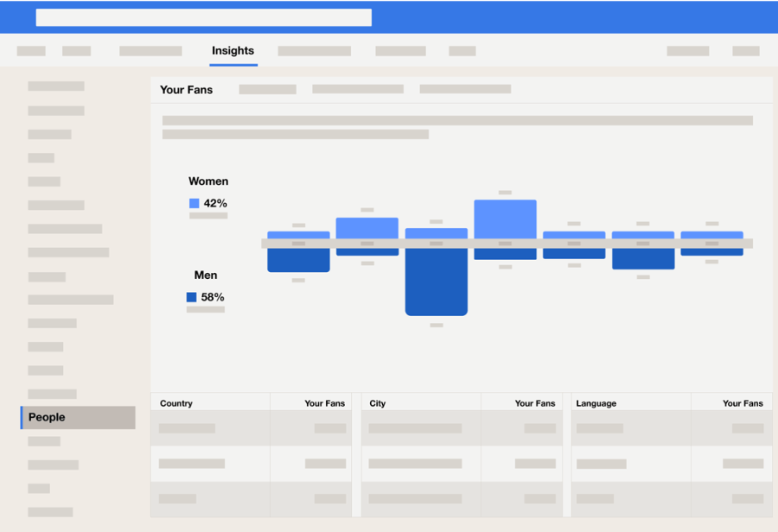The height and width of the screenshot is (532, 778).
Task: Click Your Fans header in the Country table
Action: [x=324, y=403]
